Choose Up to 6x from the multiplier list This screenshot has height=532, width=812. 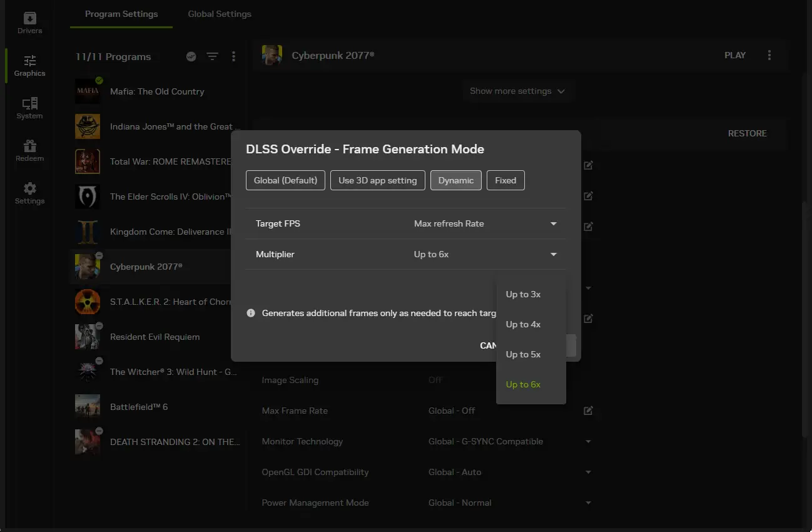[531, 384]
